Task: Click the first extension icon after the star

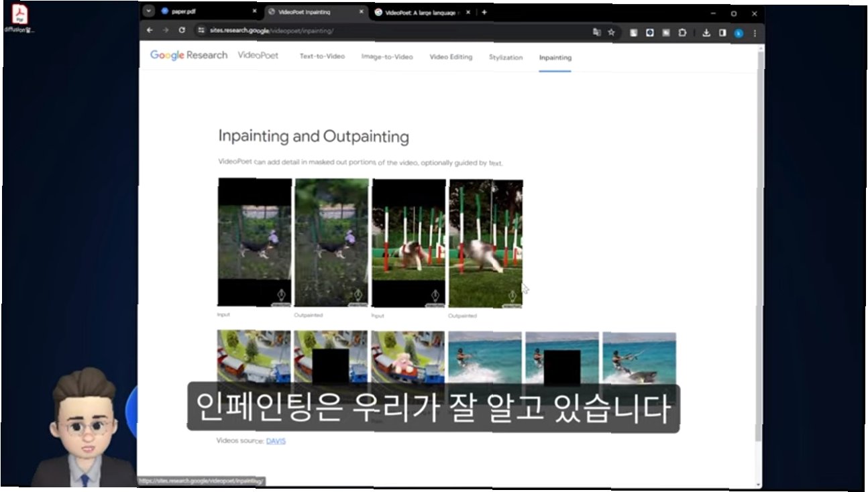Action: (633, 32)
